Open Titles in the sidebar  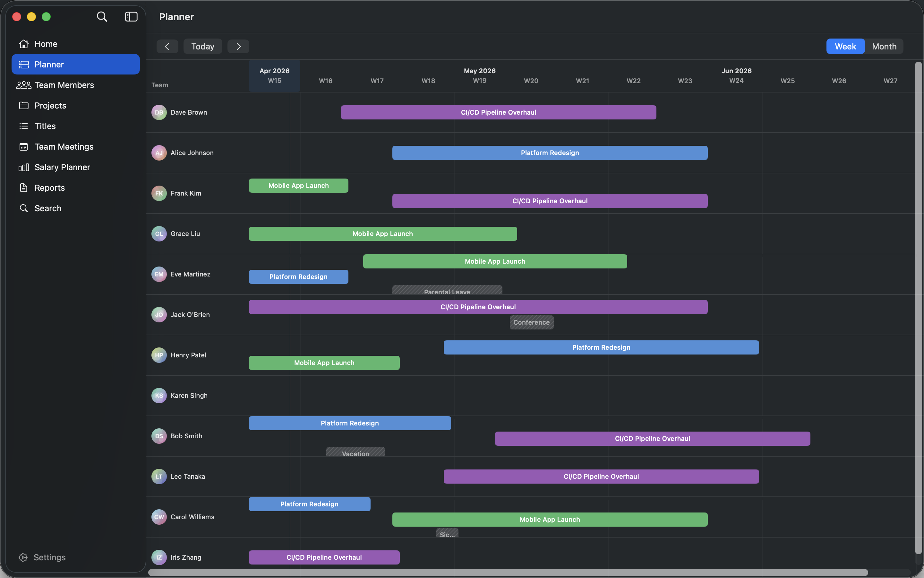[76, 126]
